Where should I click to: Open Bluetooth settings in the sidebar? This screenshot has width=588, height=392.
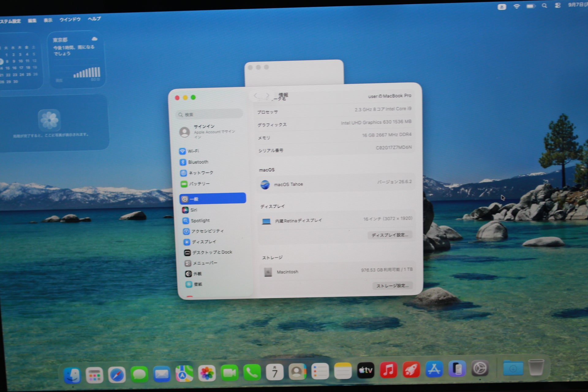click(x=194, y=162)
